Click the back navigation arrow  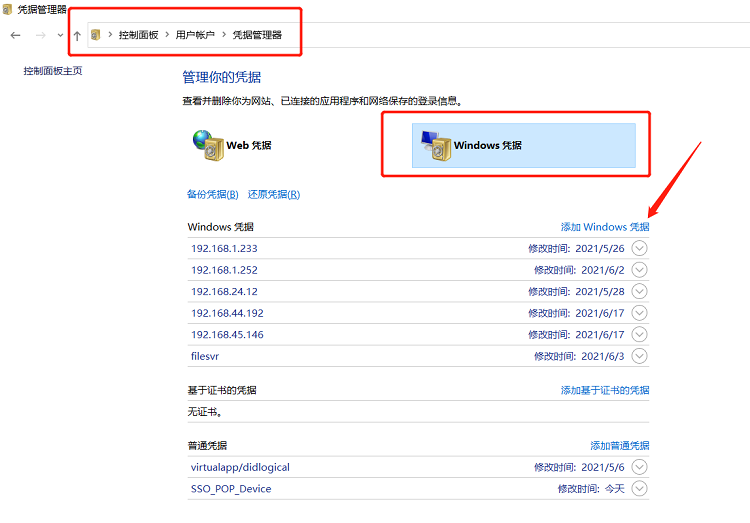pos(15,35)
